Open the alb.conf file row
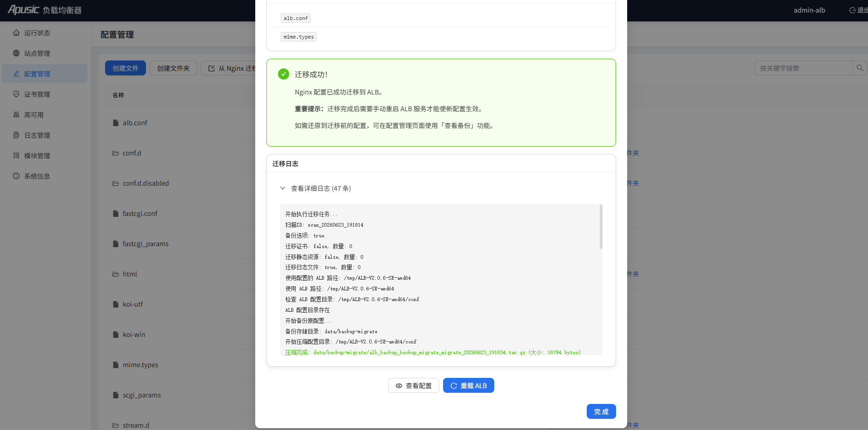 135,123
